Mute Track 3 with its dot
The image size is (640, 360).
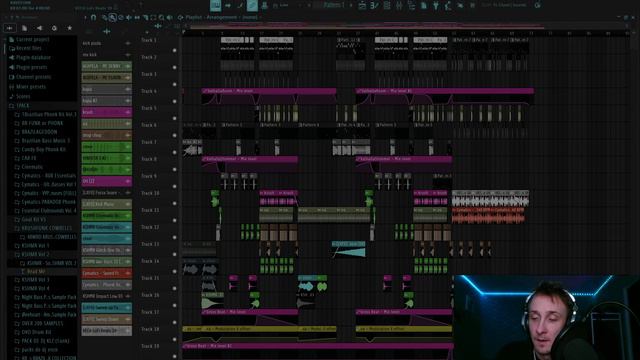175,84
